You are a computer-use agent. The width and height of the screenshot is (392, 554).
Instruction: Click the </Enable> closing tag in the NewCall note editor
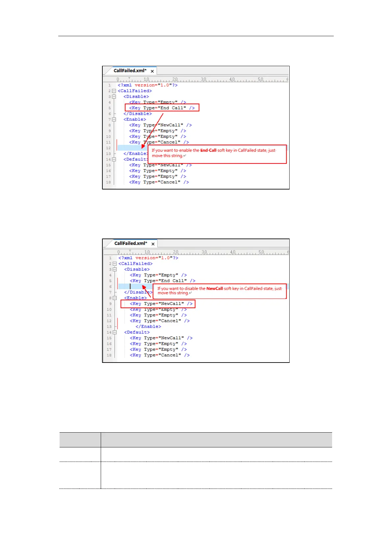point(148,327)
